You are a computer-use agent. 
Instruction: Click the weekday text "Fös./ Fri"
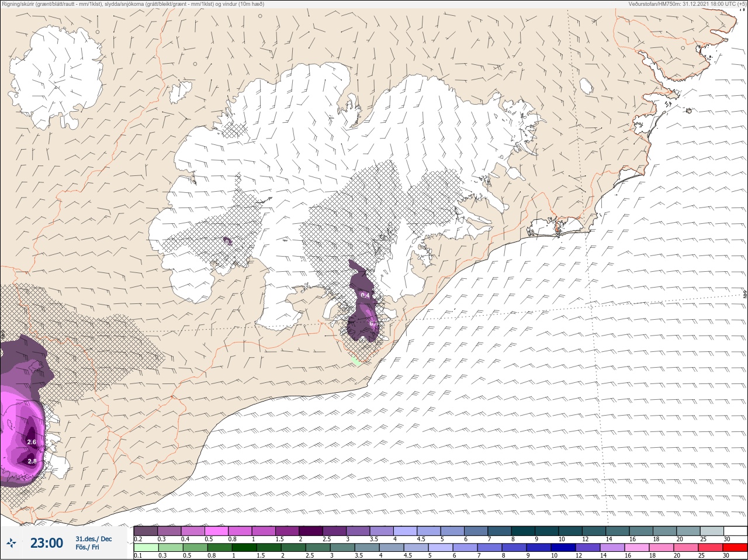(x=87, y=547)
